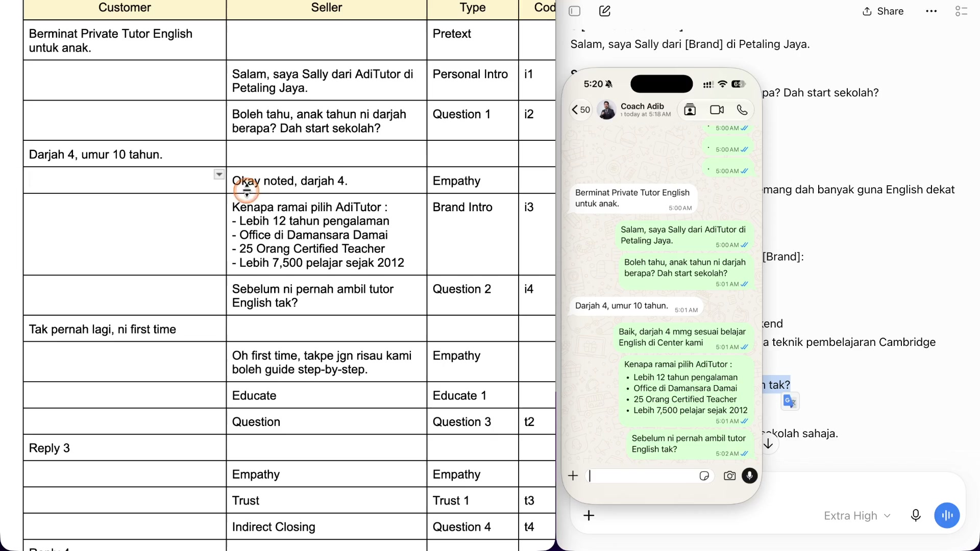Select the 'Darjah 4, umur 10 tahun.' spreadsheet cell

point(125,154)
